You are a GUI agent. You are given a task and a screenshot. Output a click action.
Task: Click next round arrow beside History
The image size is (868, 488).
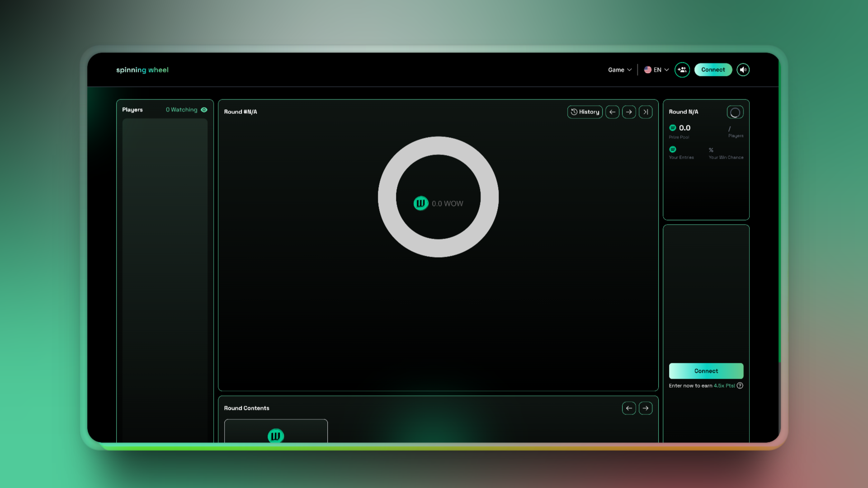click(x=629, y=112)
